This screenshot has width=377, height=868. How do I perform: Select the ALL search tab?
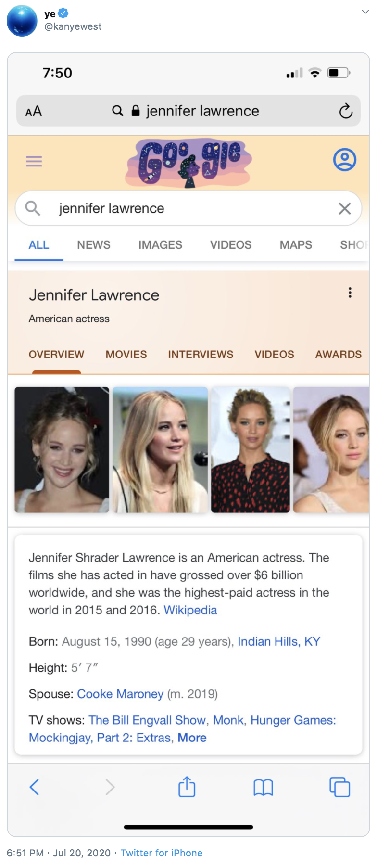point(39,245)
